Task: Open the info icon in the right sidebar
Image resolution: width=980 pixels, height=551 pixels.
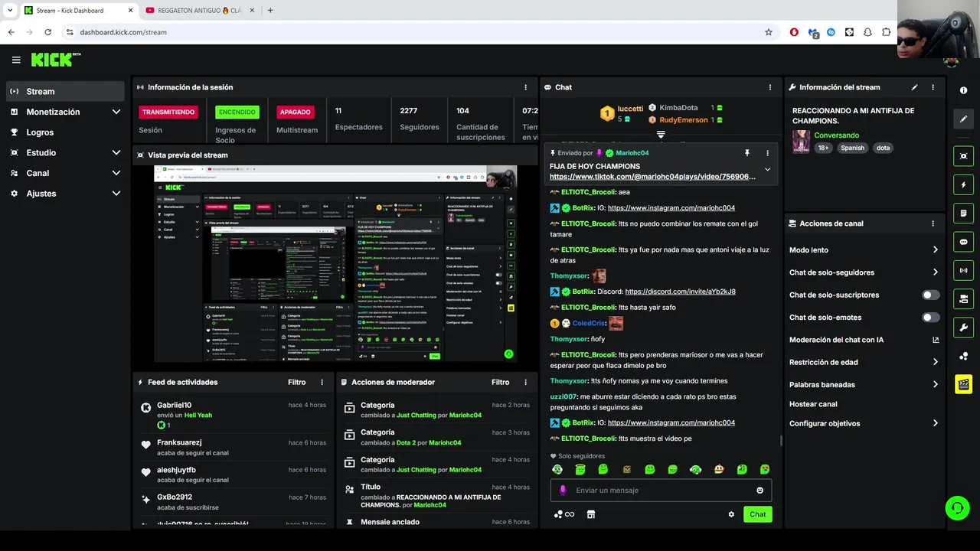Action: click(963, 90)
